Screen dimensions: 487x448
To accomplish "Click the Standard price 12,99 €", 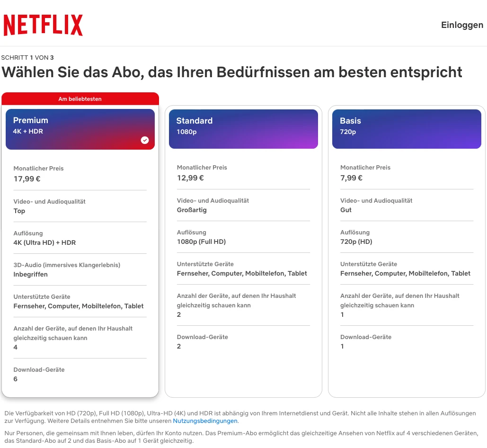I will click(x=190, y=178).
